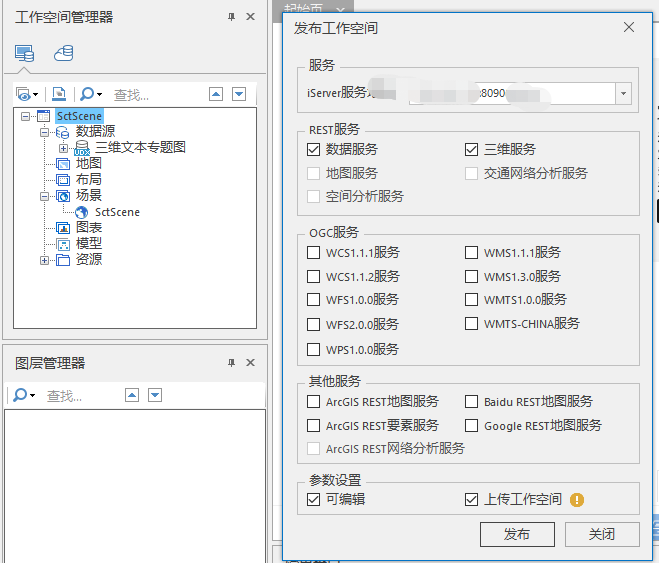
Task: Expand the 三维文本专题图 datasource node
Action: [x=63, y=148]
